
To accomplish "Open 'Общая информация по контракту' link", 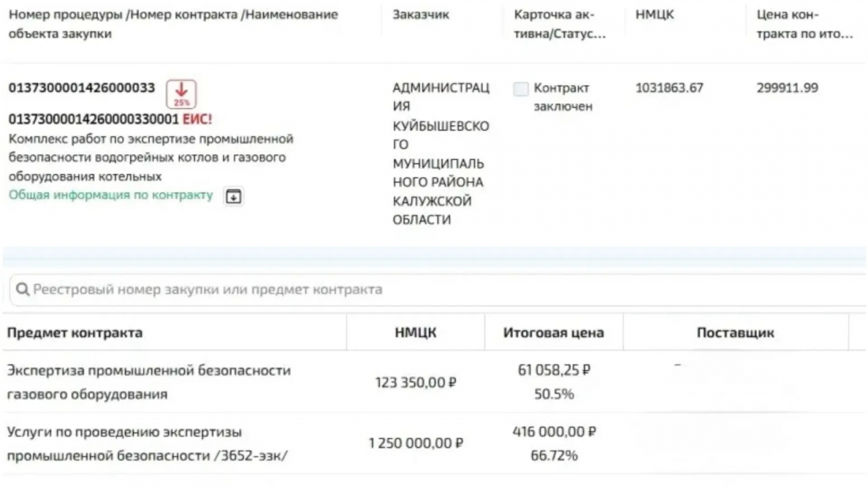I will pyautogui.click(x=111, y=195).
